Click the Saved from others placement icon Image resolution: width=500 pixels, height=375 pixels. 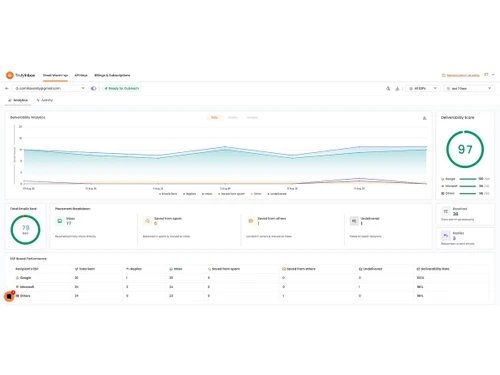(251, 221)
